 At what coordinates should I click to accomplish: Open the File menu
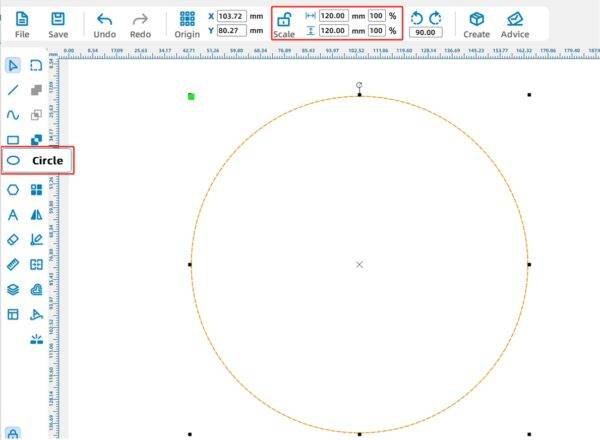point(21,24)
